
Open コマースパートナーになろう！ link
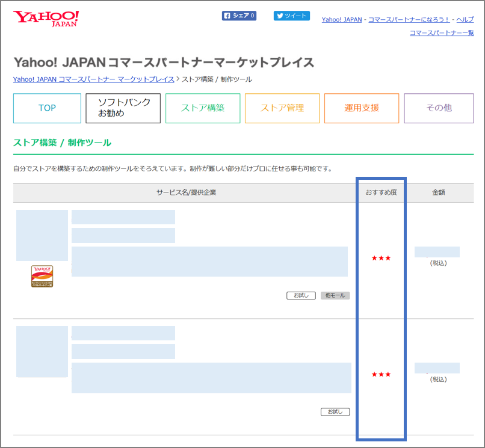click(409, 19)
